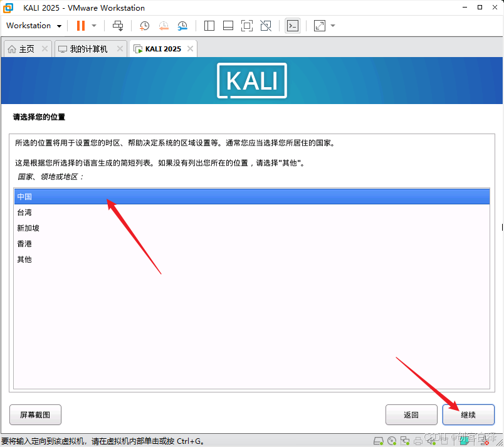Go back with the 返回 button

pyautogui.click(x=411, y=415)
